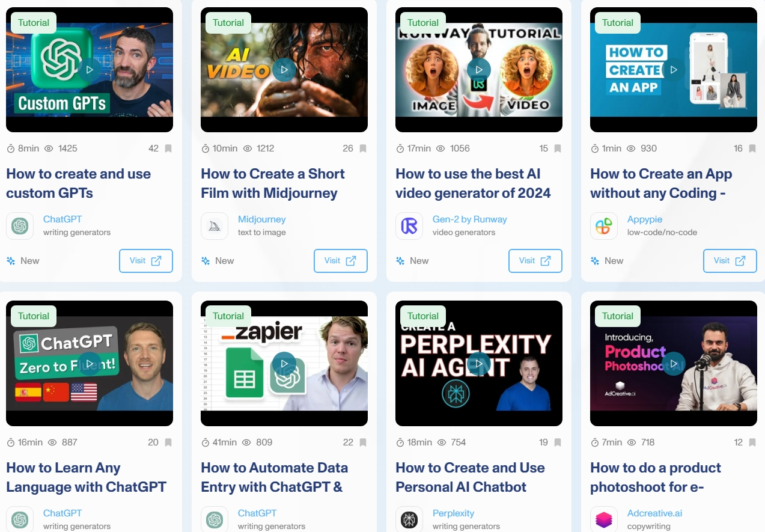Click the Midjourney sailboat logo icon
Screen dimensions: 765x532
pos(215,226)
